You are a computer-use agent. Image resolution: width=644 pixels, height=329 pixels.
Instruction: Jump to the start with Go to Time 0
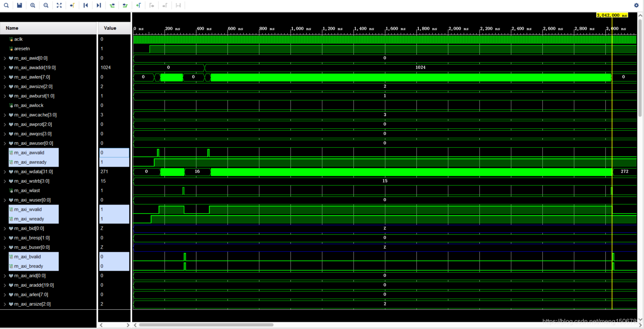click(85, 6)
